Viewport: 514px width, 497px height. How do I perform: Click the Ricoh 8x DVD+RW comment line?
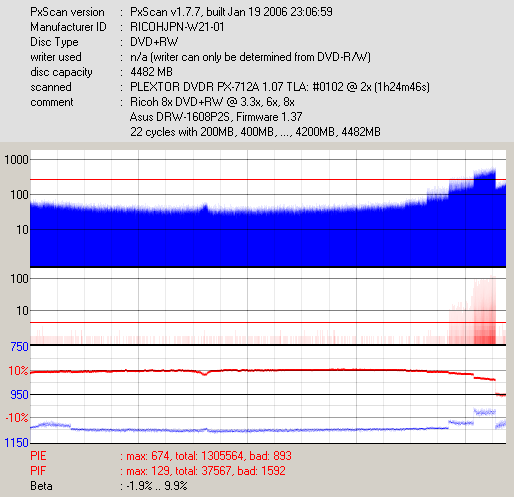click(212, 102)
